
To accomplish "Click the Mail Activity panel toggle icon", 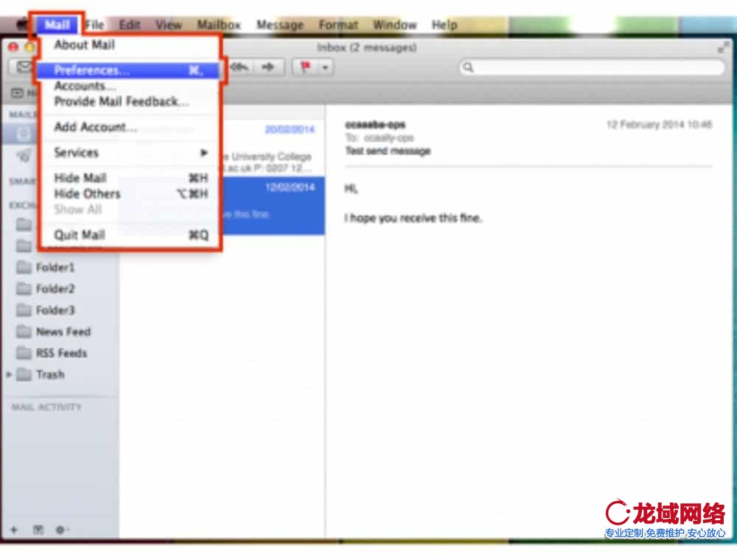I will (38, 529).
